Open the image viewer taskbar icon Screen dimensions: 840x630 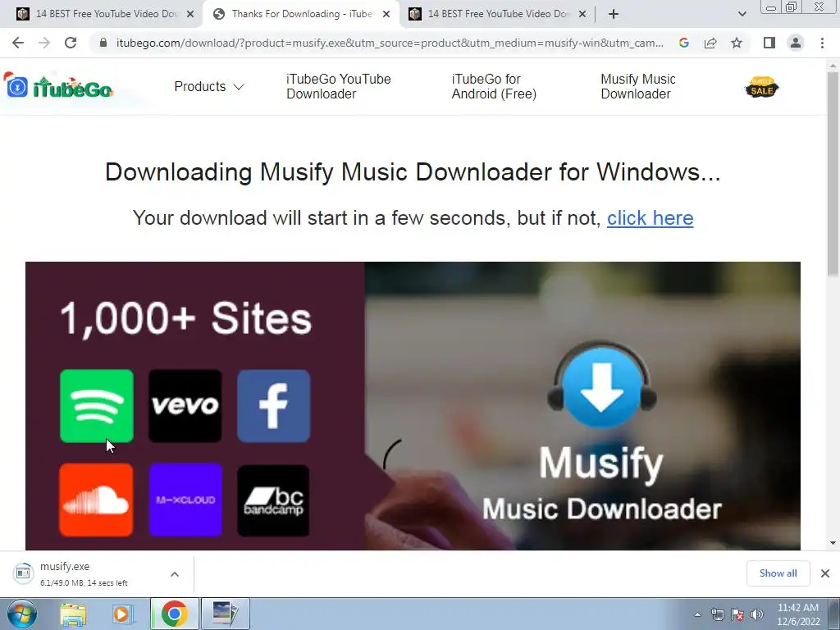pyautogui.click(x=225, y=614)
